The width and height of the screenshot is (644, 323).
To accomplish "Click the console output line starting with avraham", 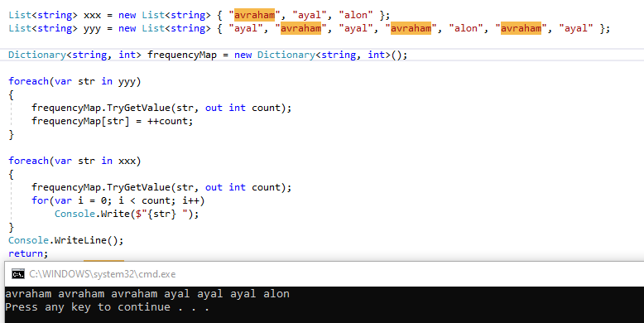I will [x=147, y=294].
